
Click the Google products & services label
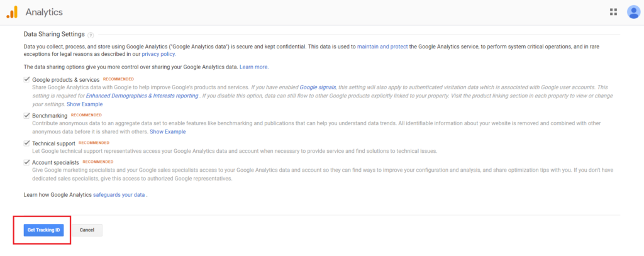click(x=65, y=80)
